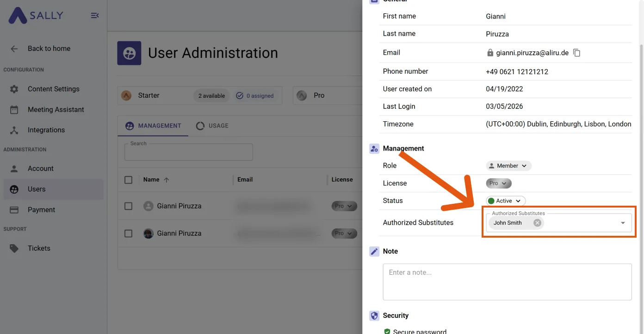The image size is (644, 334).
Task: Click Gianni Piruzza name in the first row
Action: [179, 206]
